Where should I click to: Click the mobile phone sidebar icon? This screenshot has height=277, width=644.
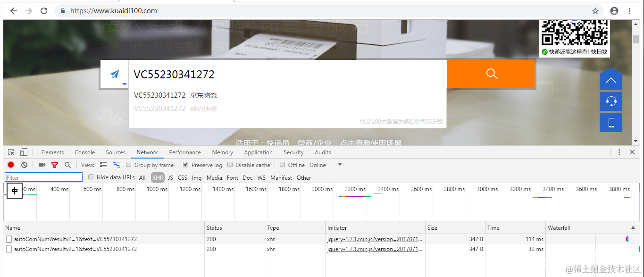click(611, 123)
